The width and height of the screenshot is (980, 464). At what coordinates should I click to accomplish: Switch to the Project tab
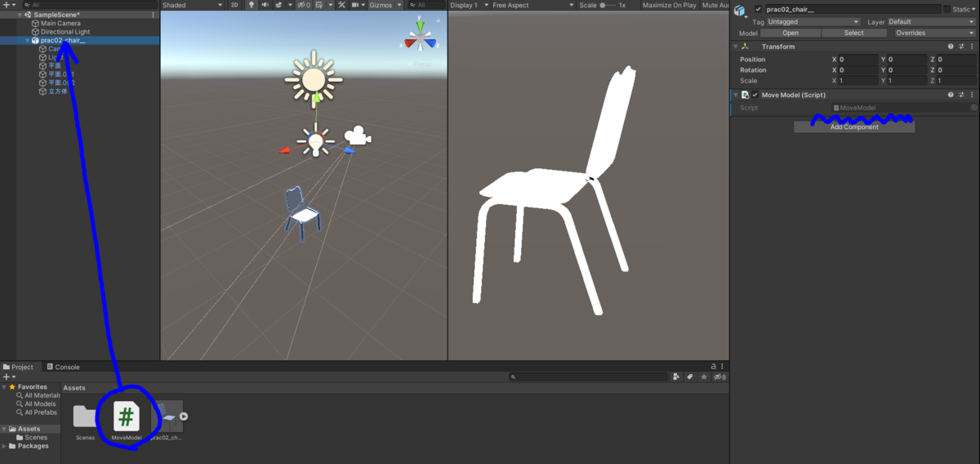point(18,367)
